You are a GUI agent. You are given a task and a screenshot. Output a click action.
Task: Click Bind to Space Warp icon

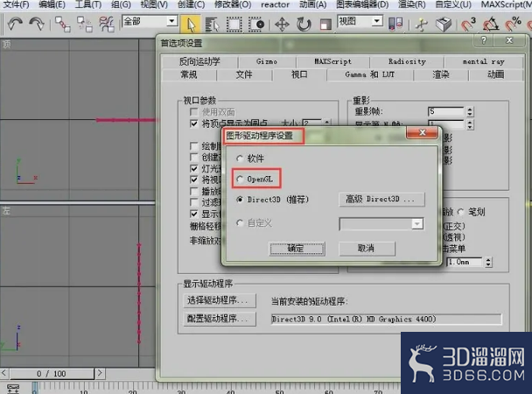click(x=106, y=25)
